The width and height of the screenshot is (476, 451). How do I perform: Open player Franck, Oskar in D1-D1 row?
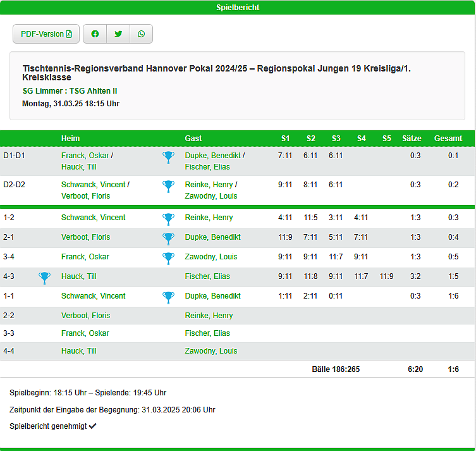click(85, 155)
